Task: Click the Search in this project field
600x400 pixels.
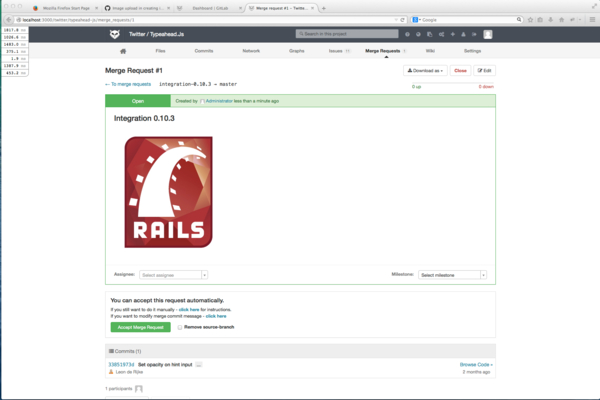Action: click(345, 34)
